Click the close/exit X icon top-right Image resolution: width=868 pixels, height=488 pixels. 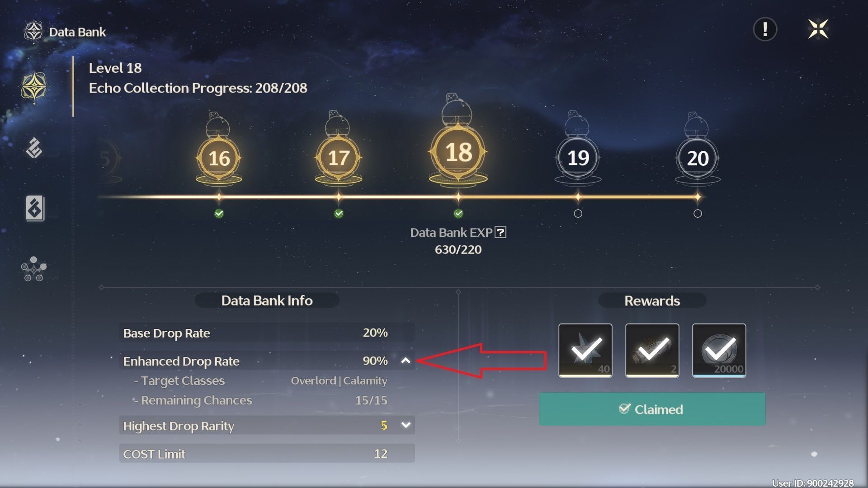[819, 28]
